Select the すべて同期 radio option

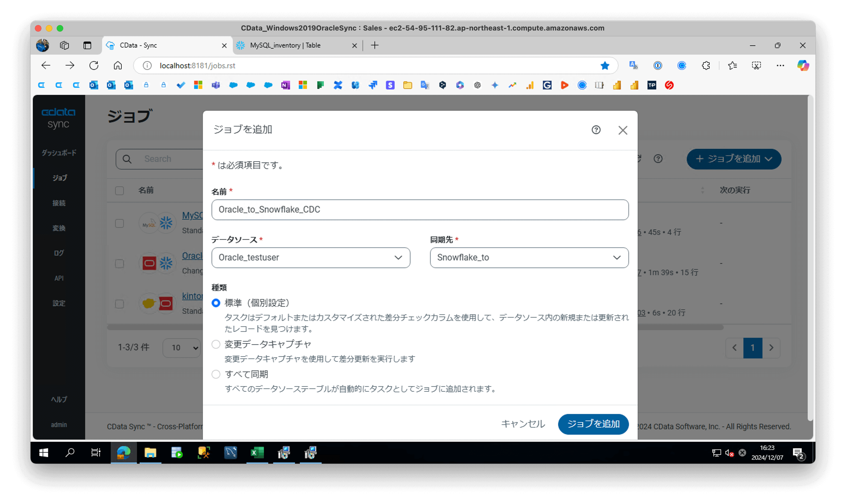[x=216, y=374]
